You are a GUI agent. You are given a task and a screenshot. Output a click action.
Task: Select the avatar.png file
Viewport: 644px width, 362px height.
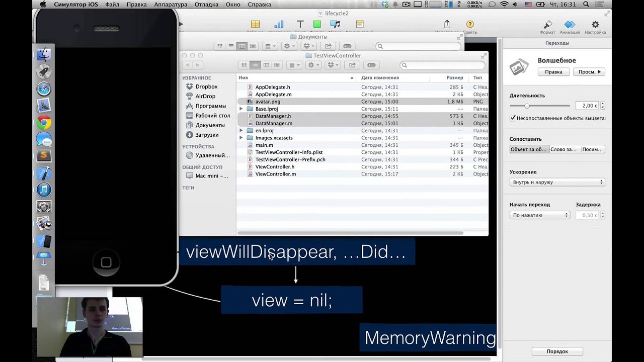[x=362, y=102]
